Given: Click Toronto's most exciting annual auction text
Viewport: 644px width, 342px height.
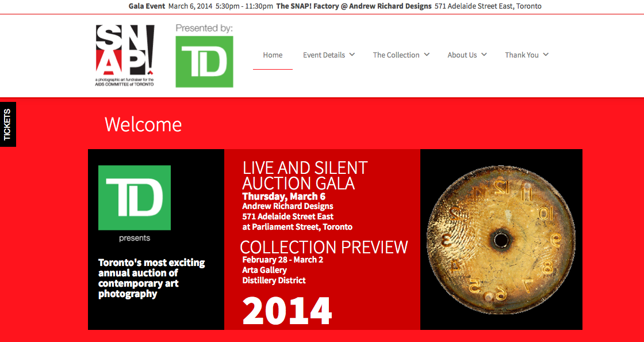Looking at the screenshot, I should pyautogui.click(x=152, y=278).
